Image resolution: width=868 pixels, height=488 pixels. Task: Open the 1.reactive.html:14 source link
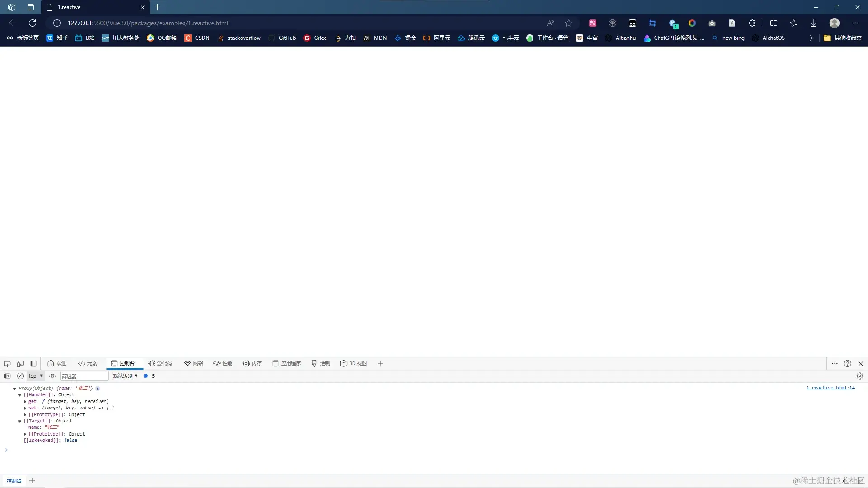coord(830,388)
